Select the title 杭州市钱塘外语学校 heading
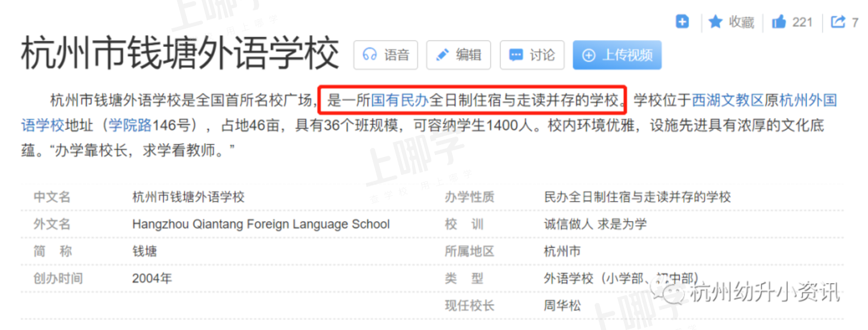The height and width of the screenshot is (330, 868). (x=180, y=53)
